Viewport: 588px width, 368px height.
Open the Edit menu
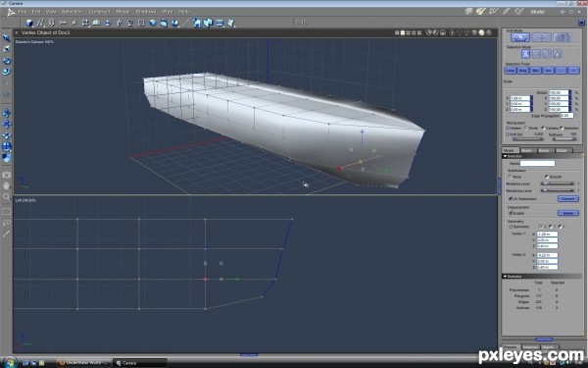tap(36, 12)
